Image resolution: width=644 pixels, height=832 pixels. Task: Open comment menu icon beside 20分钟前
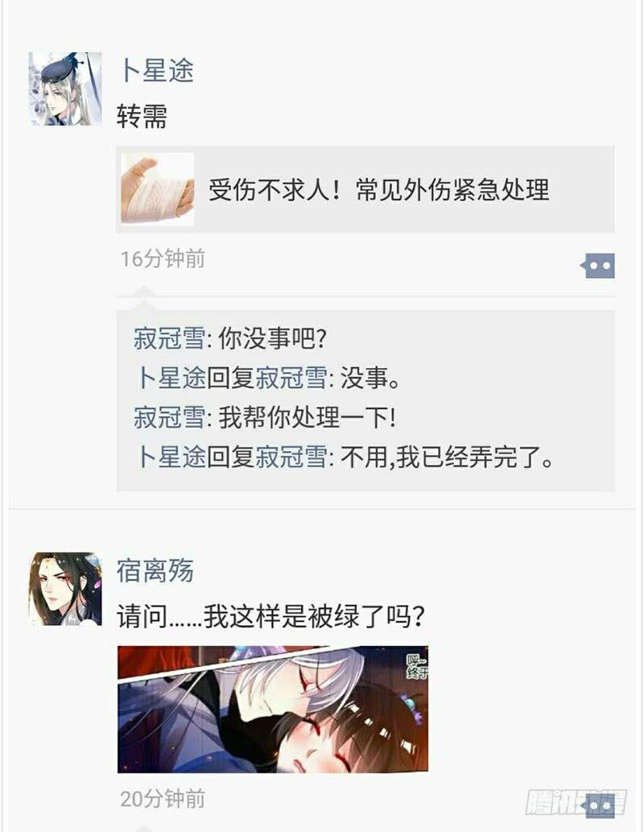pos(598,805)
